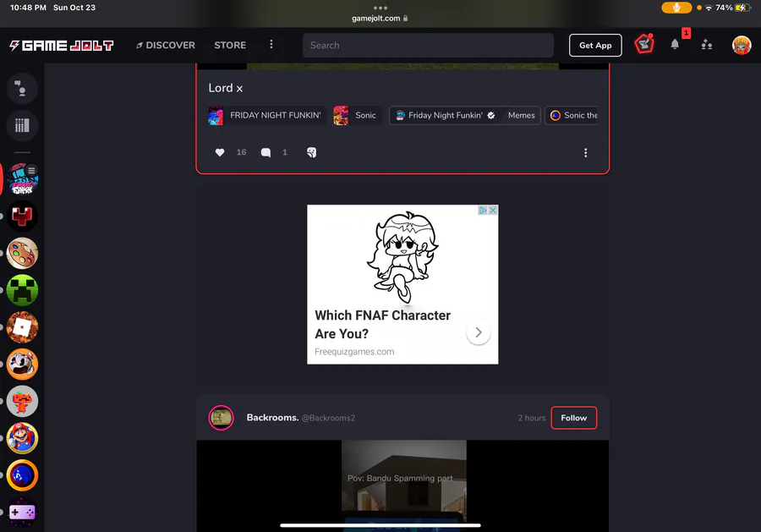Click the 2 hours post timestamp
The width and height of the screenshot is (761, 532).
click(x=532, y=418)
